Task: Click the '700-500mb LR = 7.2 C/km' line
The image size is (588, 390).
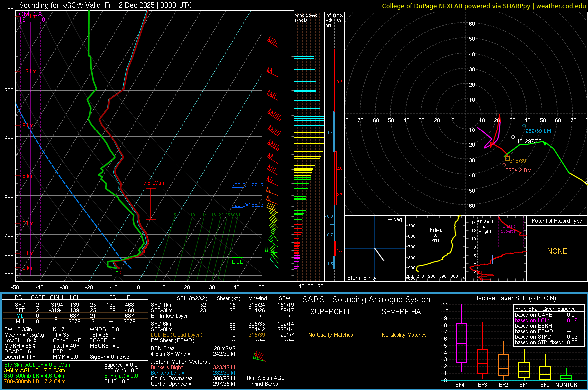Action: tap(35, 381)
